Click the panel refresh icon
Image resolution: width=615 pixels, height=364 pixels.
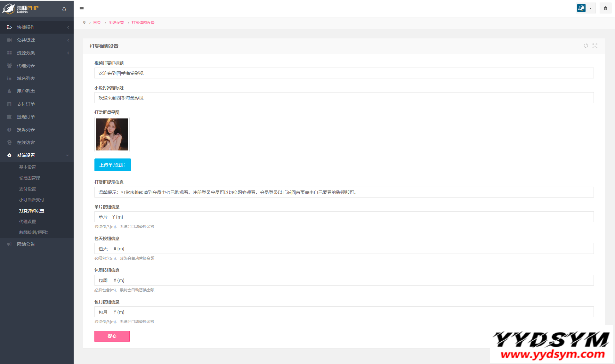coord(586,46)
